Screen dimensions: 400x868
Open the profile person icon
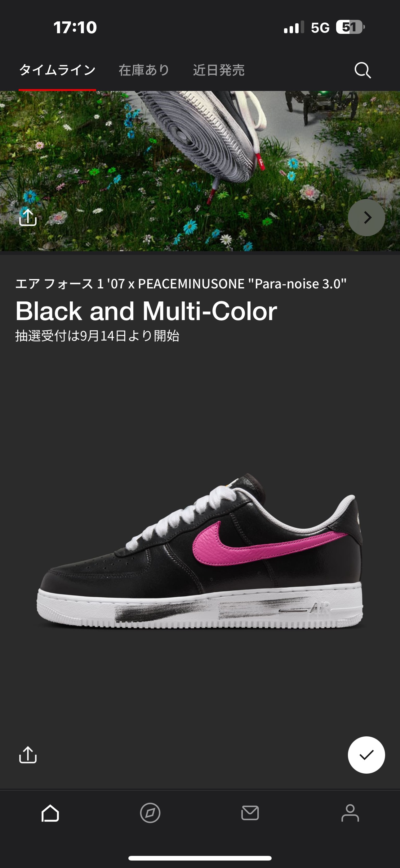350,813
